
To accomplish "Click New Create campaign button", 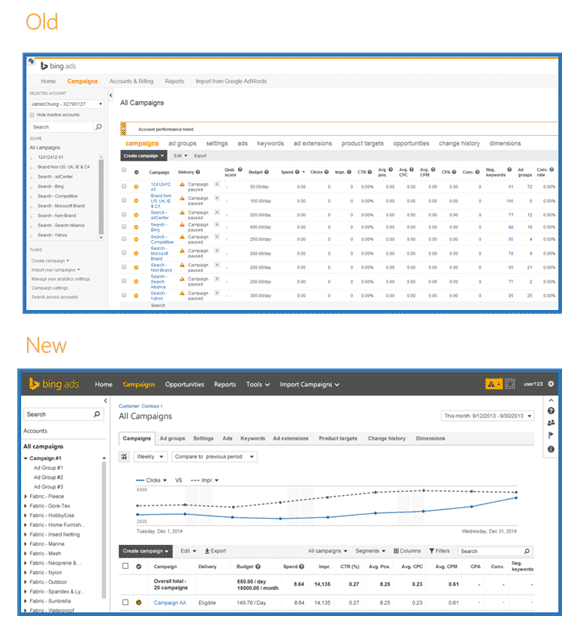I will click(x=146, y=551).
